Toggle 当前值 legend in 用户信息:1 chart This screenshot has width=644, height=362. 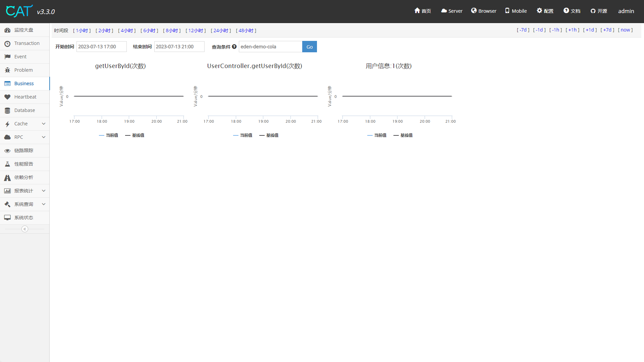point(377,135)
